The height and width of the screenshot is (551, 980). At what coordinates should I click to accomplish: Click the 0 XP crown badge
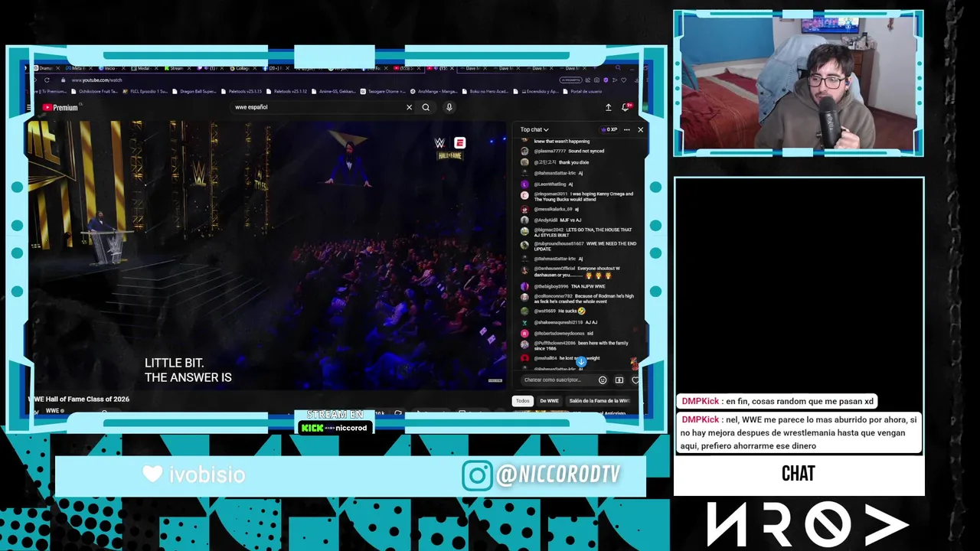(609, 129)
